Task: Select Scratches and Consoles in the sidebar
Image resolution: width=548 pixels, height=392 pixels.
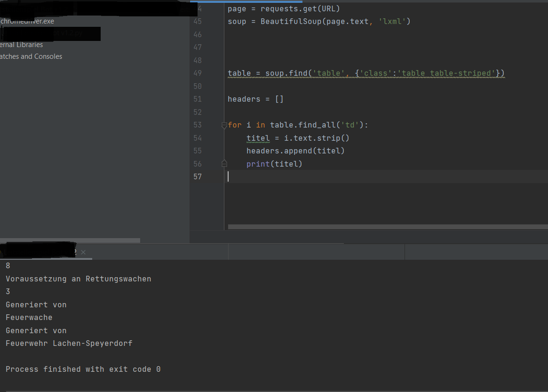Action: [31, 56]
